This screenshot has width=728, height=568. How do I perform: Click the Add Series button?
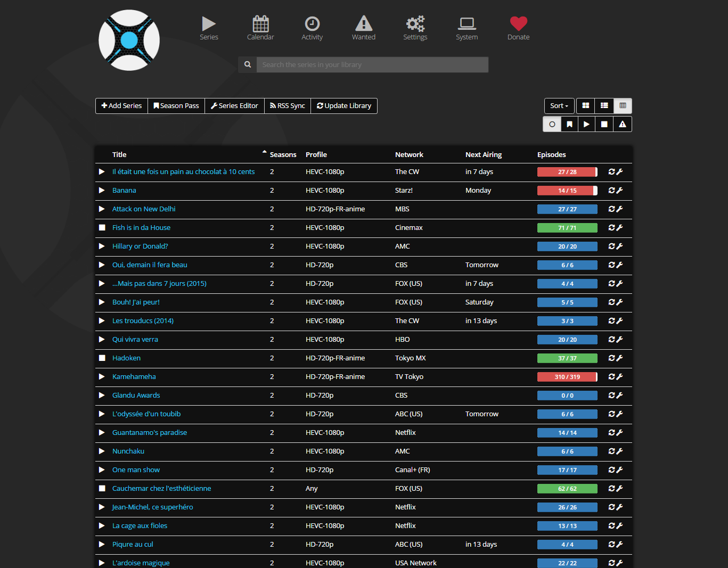pyautogui.click(x=121, y=106)
